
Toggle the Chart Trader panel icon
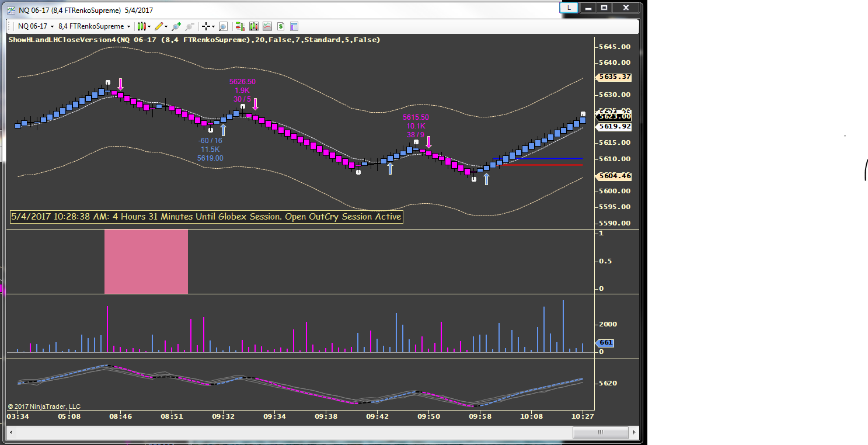tap(240, 26)
